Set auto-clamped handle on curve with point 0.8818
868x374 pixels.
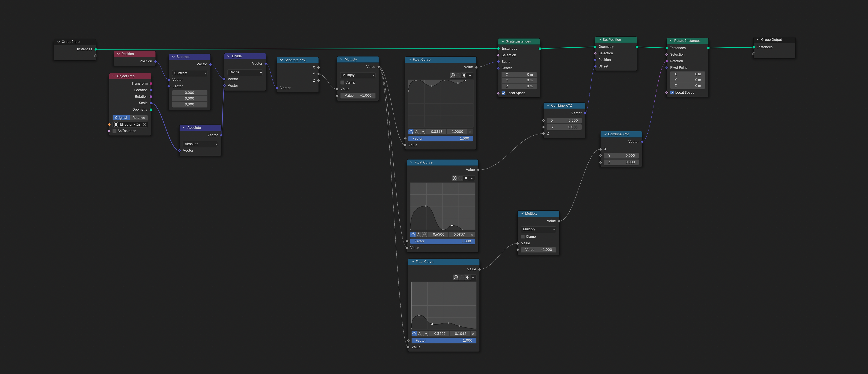(x=423, y=132)
